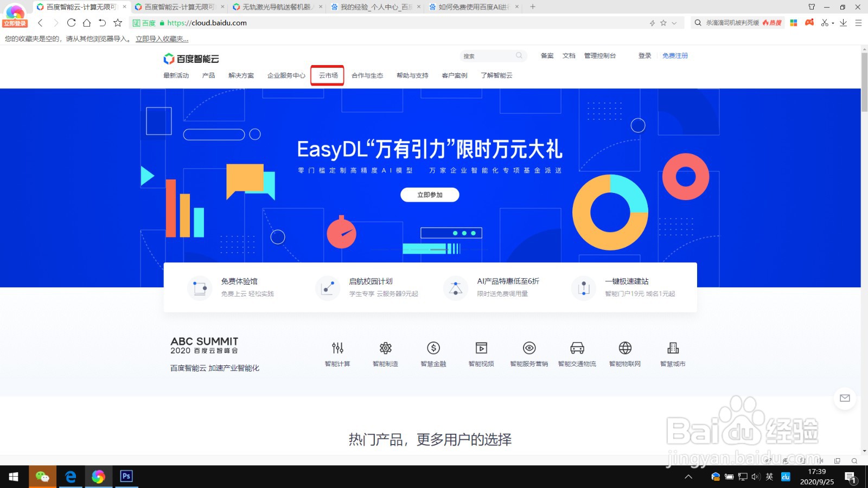Reload the page with refresh icon

[x=71, y=23]
